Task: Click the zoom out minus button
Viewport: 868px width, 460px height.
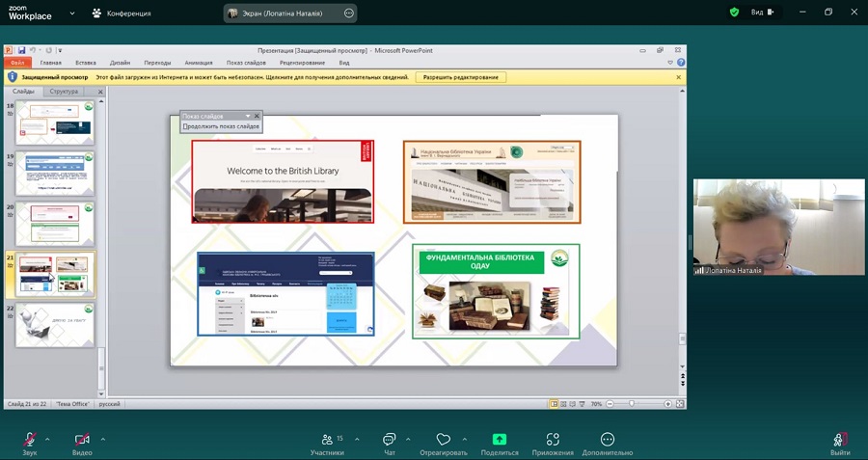Action: (610, 404)
